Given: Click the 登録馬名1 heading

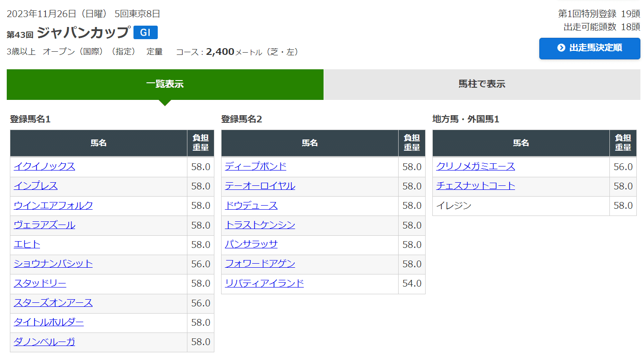Looking at the screenshot, I should click(x=31, y=119).
